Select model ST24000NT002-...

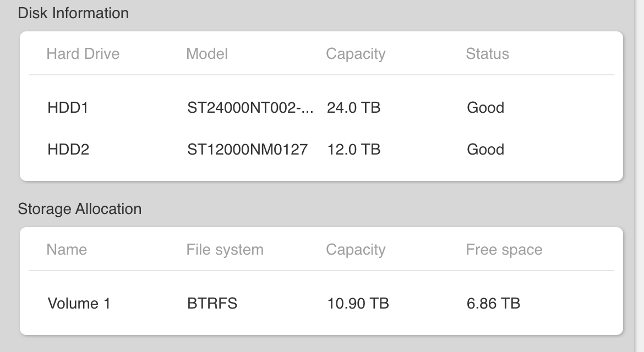pos(250,107)
